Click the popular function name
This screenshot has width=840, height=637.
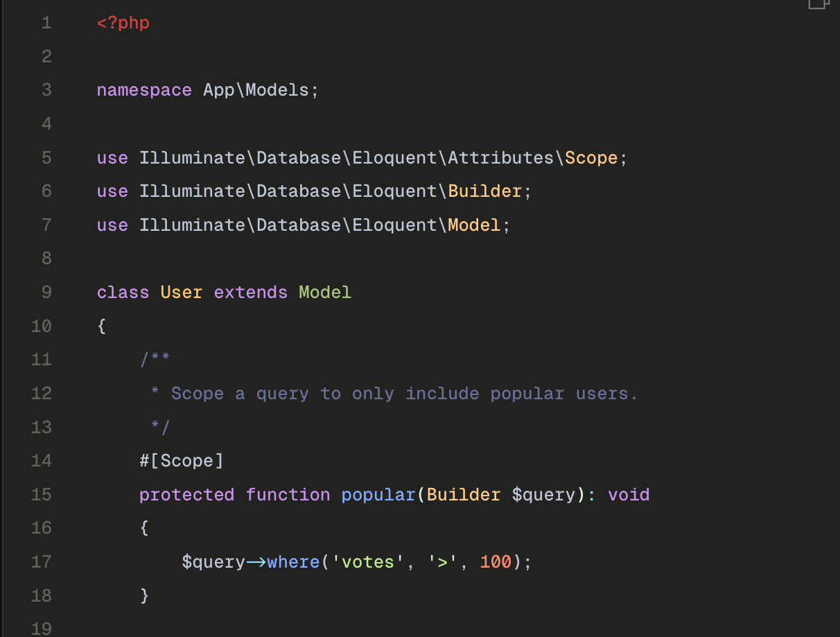[378, 495]
